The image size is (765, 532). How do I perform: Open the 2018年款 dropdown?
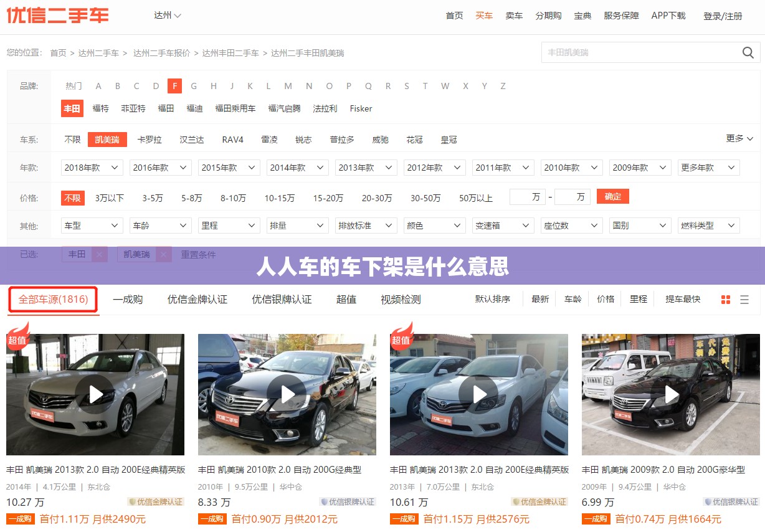click(92, 168)
